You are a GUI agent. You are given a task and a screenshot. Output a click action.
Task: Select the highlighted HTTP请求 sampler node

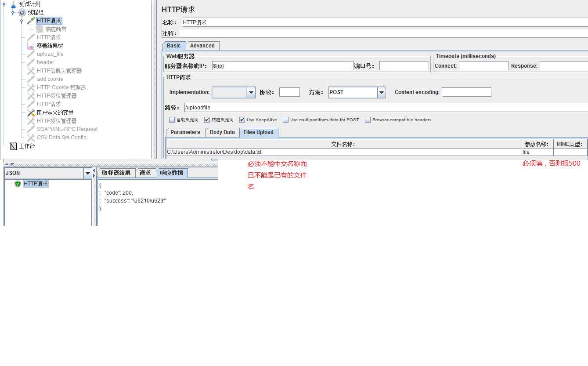[49, 21]
